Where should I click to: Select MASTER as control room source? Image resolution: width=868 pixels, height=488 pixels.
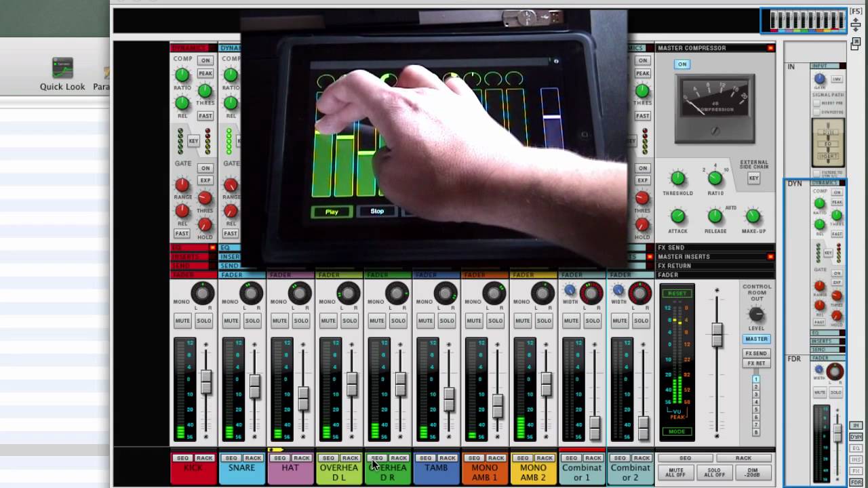[x=756, y=339]
